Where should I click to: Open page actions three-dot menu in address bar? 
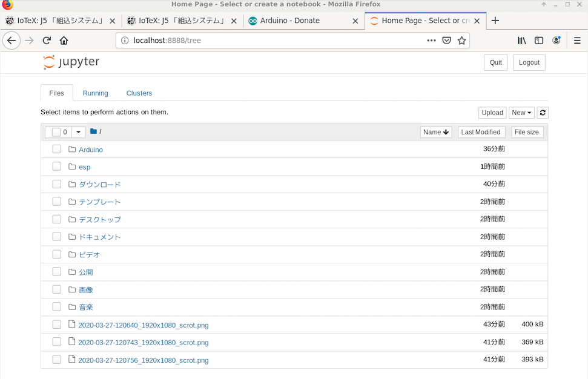point(431,41)
